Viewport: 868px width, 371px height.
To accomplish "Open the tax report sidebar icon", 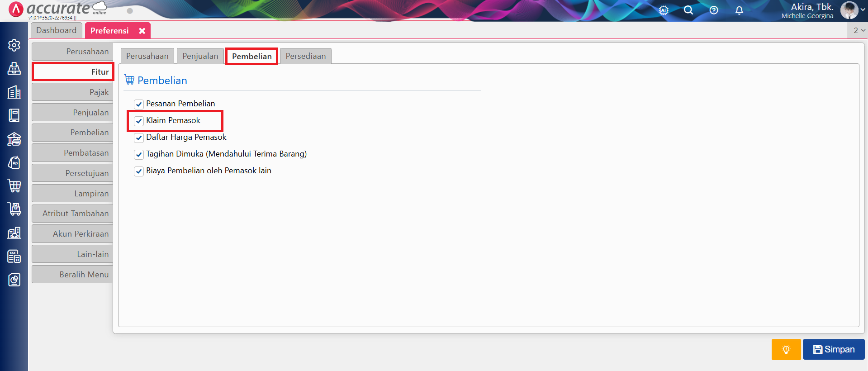I will coord(14,257).
